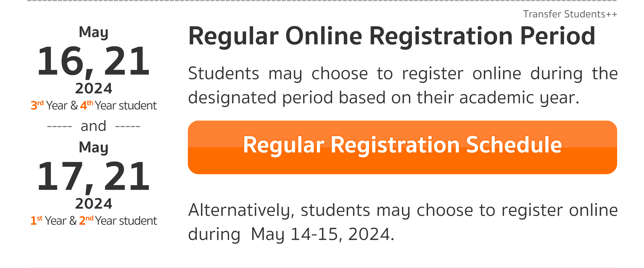The image size is (644, 268).
Task: Click the word 'and' between the dates
Action: click(93, 126)
